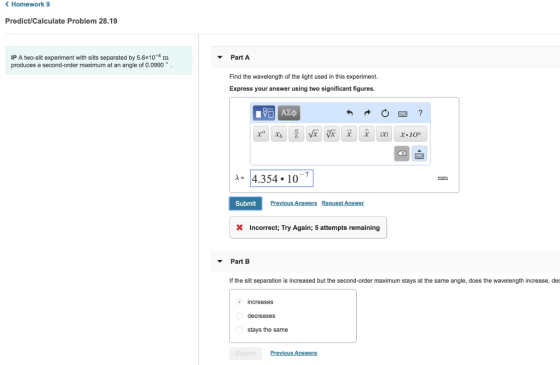Insert a fraction template
560x365 pixels.
tap(296, 134)
